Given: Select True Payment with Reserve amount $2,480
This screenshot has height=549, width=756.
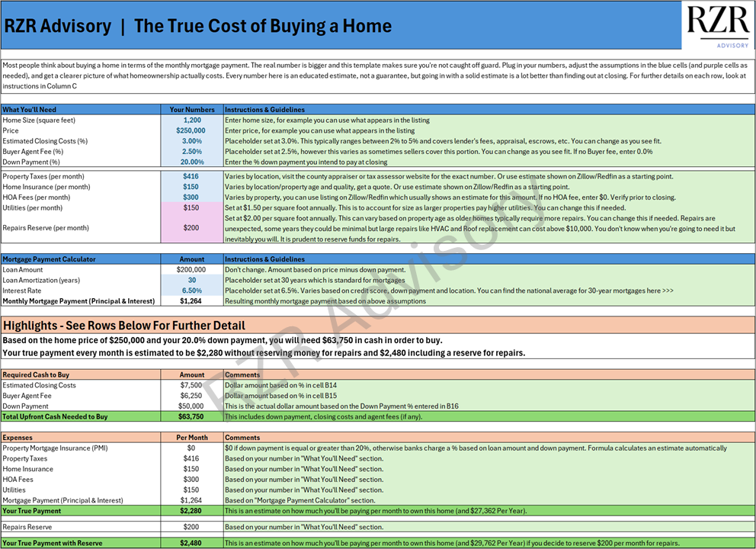Looking at the screenshot, I should [x=192, y=543].
